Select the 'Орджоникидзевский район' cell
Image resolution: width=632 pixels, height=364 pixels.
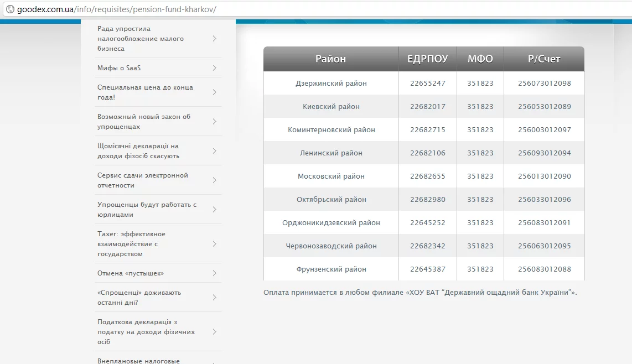pos(331,223)
